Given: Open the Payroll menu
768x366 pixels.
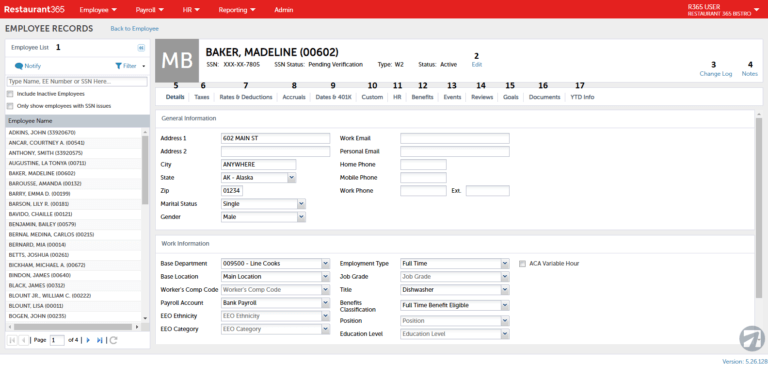Looking at the screenshot, I should pos(149,9).
